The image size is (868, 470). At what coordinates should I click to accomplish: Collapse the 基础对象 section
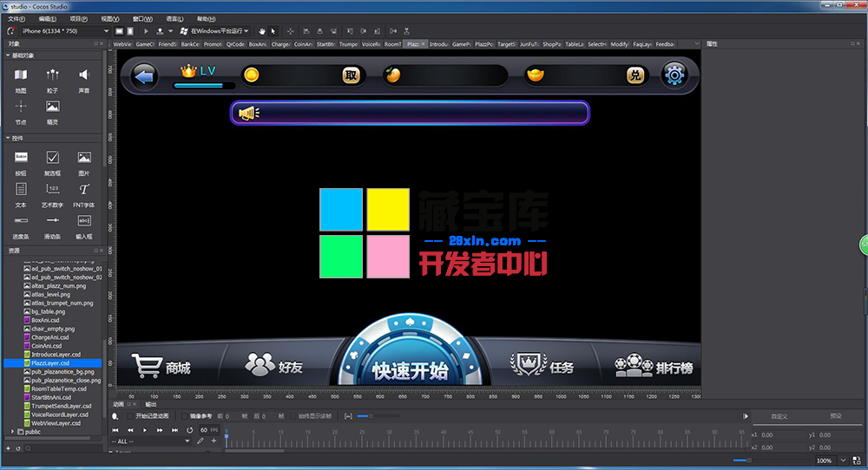point(8,55)
